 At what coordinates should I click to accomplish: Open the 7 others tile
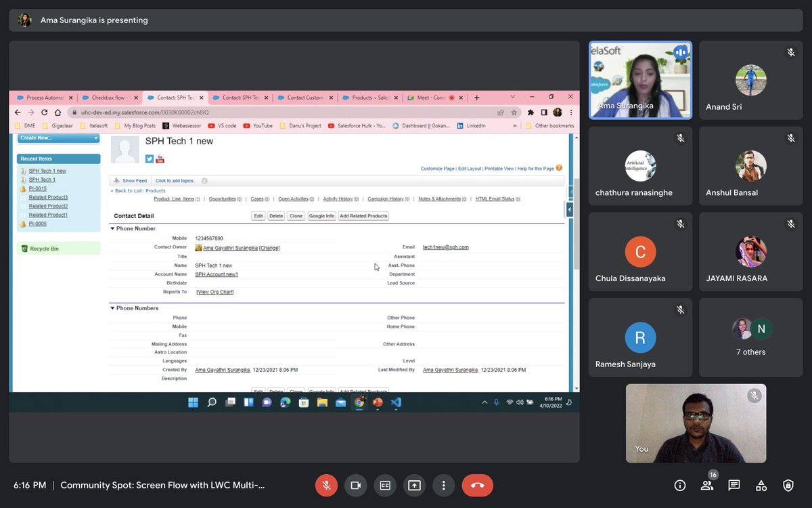coord(751,337)
